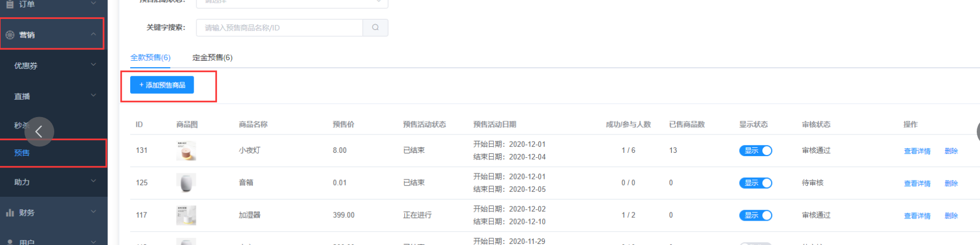This screenshot has width=980, height=245.
Task: Focus the keyword search input field
Action: click(x=279, y=28)
